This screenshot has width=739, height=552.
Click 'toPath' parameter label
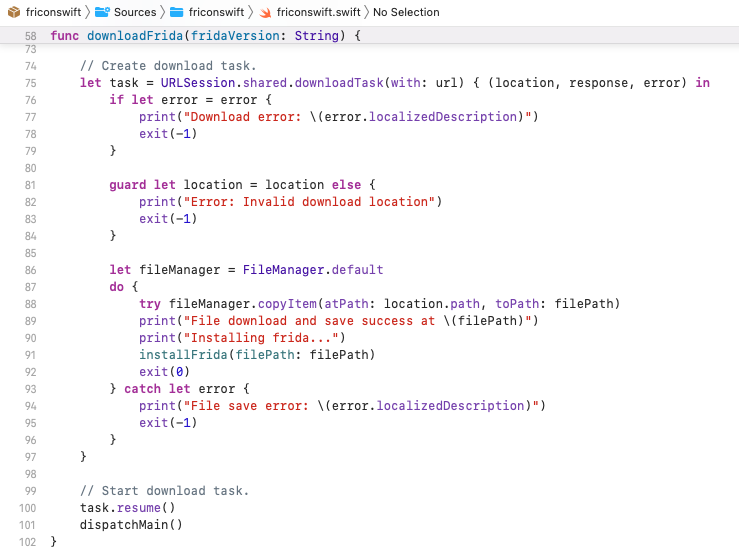517,304
